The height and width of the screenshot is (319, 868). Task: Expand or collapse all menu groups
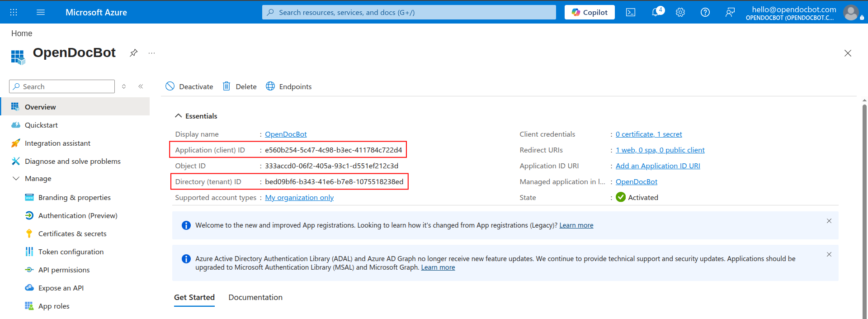(x=124, y=86)
